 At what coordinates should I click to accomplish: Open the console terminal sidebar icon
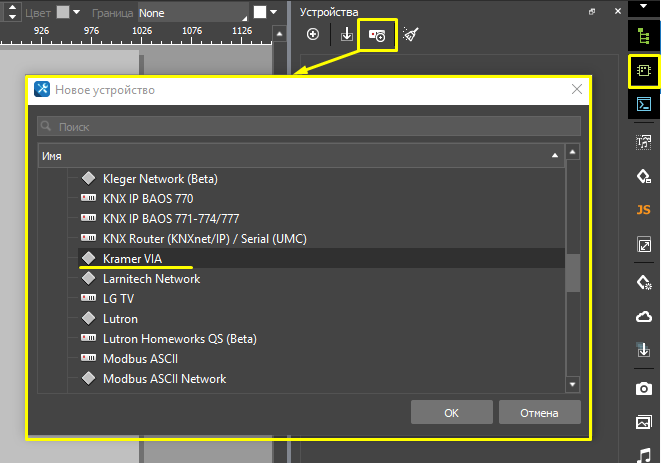pyautogui.click(x=644, y=104)
